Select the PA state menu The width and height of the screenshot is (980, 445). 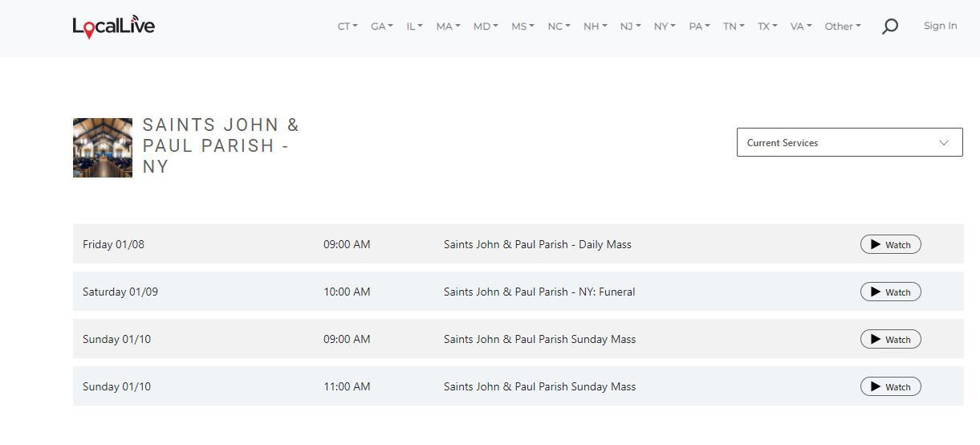pos(699,26)
